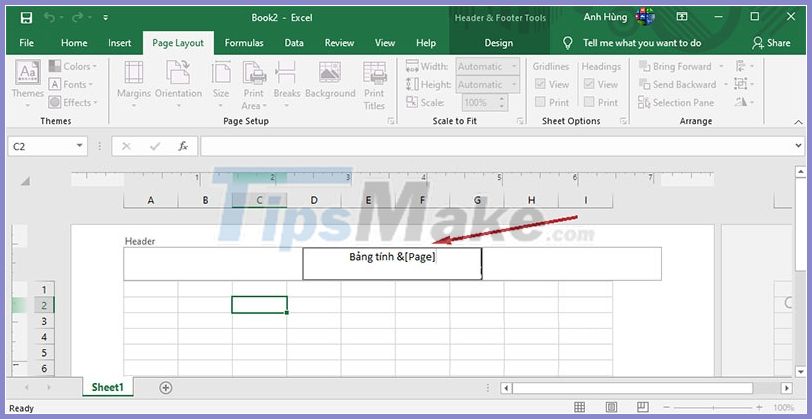
Task: Adjust the Scale 100% spinner
Action: [x=501, y=103]
